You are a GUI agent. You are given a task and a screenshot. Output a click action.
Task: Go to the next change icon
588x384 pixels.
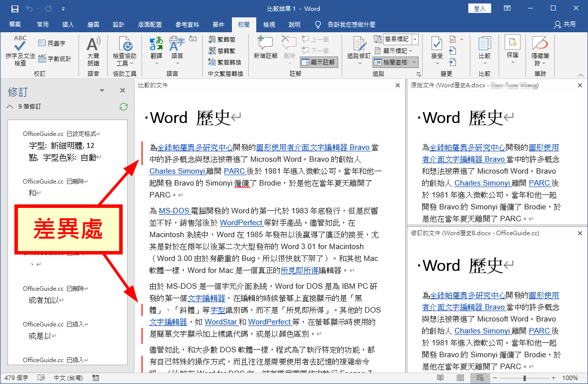coord(452,62)
